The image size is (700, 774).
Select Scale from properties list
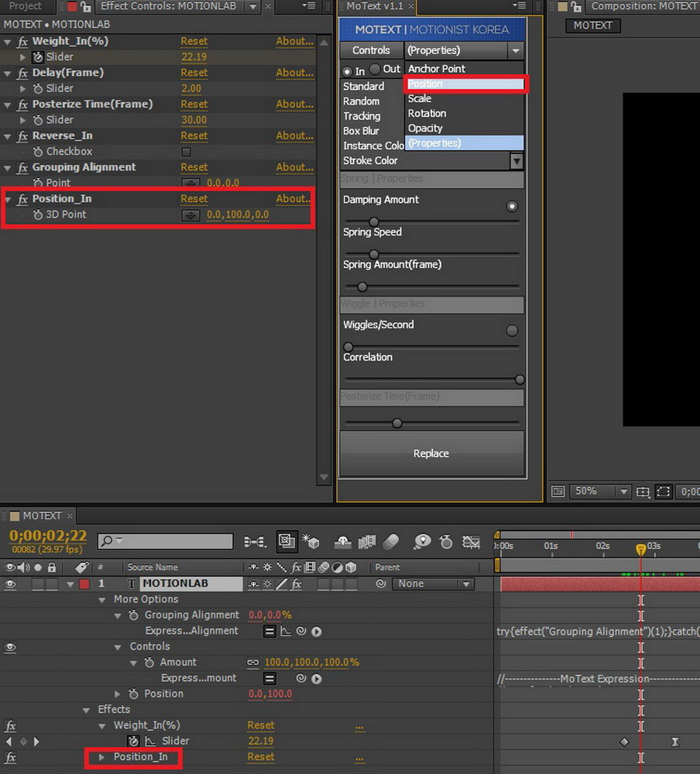[465, 99]
